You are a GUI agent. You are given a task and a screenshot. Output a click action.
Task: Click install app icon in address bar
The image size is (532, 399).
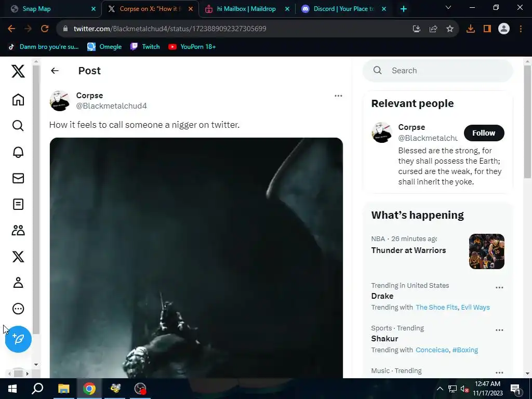[x=417, y=29]
